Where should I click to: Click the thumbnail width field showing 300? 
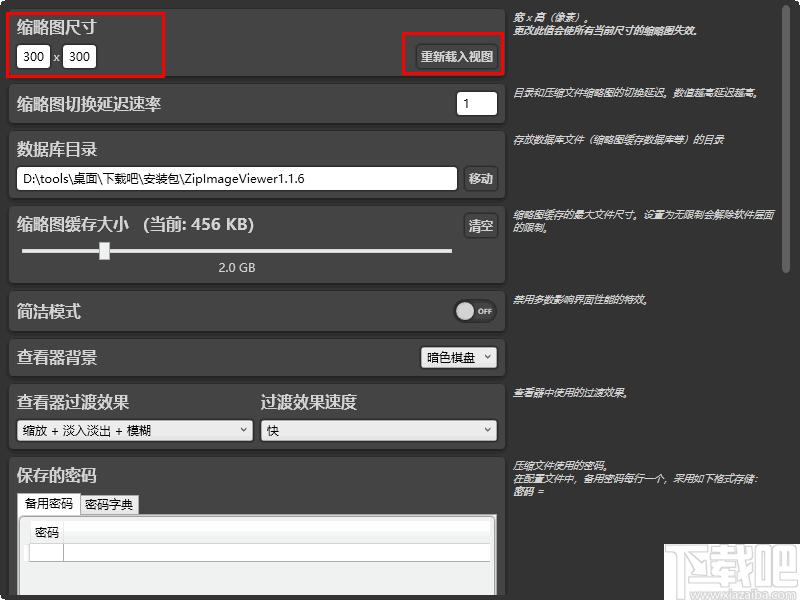click(x=33, y=56)
